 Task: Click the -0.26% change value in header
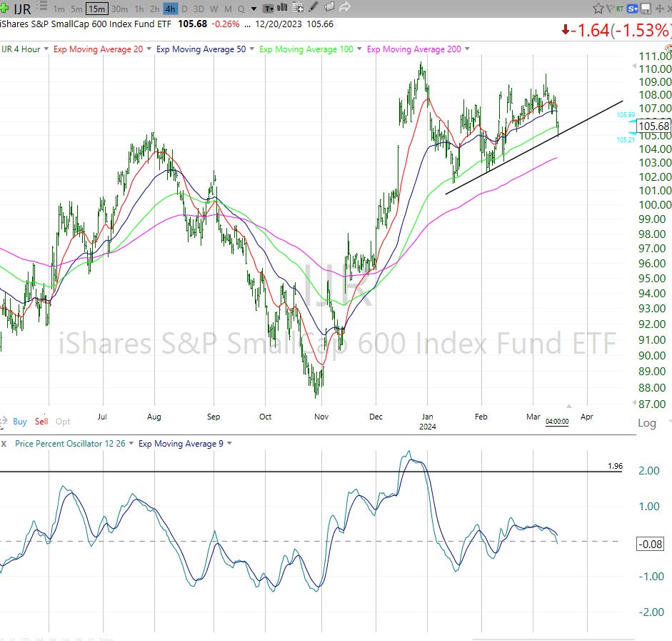click(226, 24)
